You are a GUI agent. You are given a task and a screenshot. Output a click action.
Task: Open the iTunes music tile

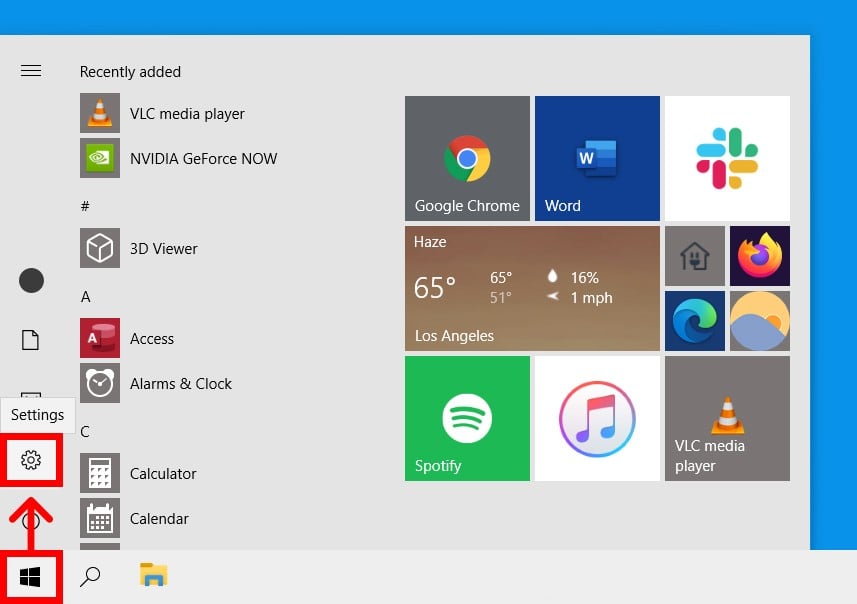(597, 418)
